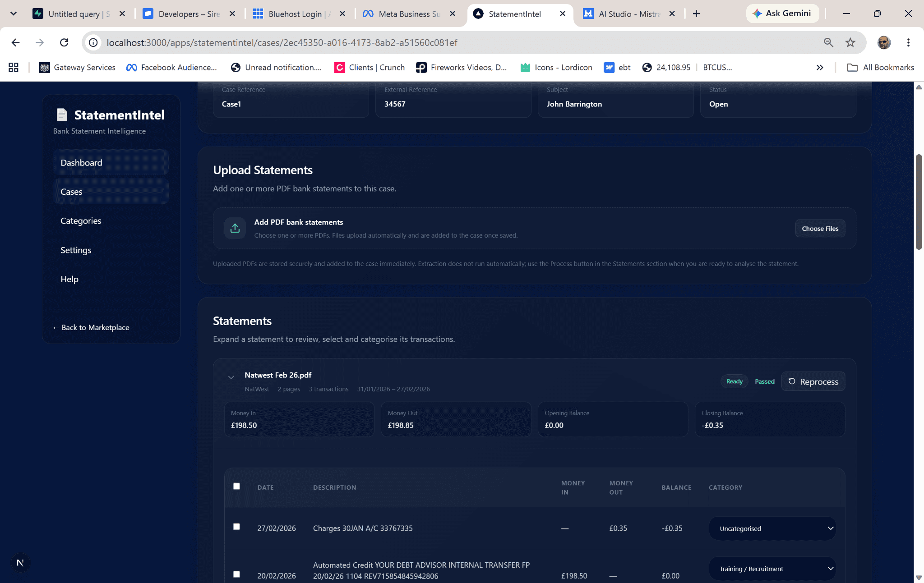
Task: Click the Charges 30JAN A/C 33767335 description
Action: point(363,528)
